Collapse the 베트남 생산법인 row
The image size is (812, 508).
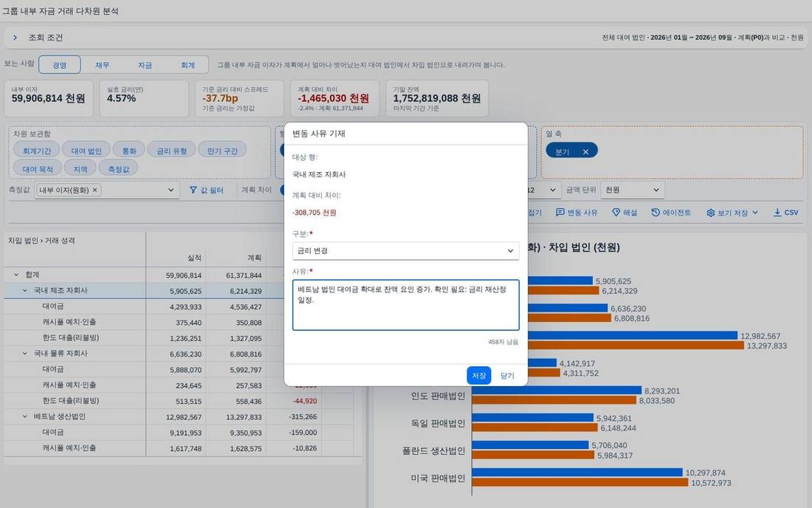pos(24,416)
